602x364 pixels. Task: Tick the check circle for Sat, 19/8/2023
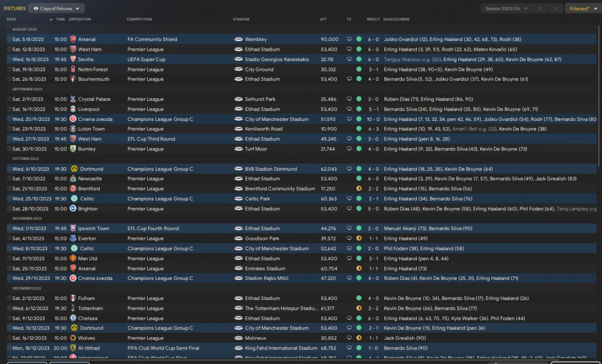click(x=9, y=70)
